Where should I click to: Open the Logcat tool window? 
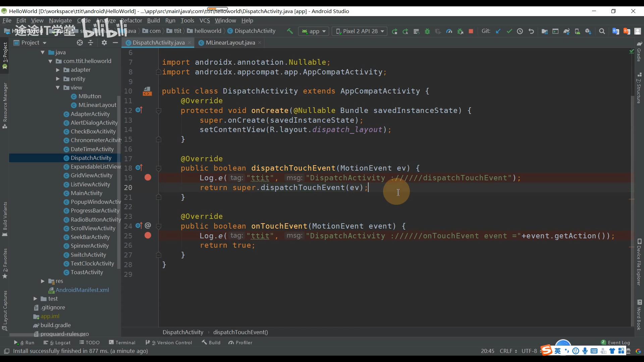(57, 343)
